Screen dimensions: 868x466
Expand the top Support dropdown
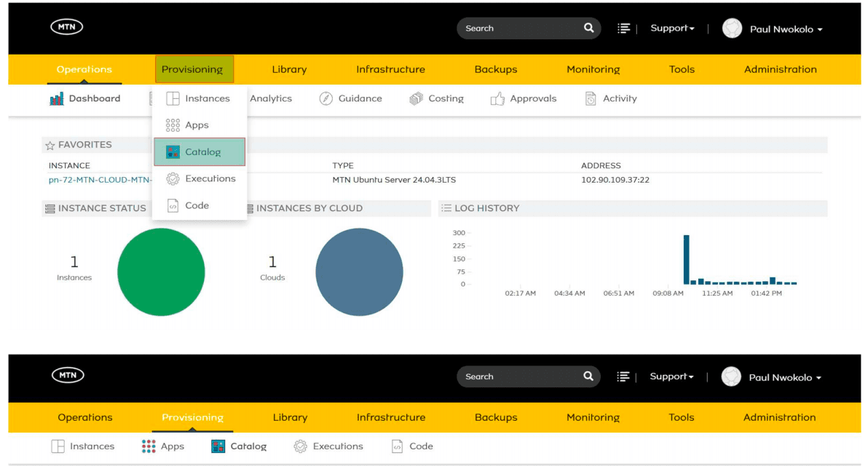(x=672, y=28)
